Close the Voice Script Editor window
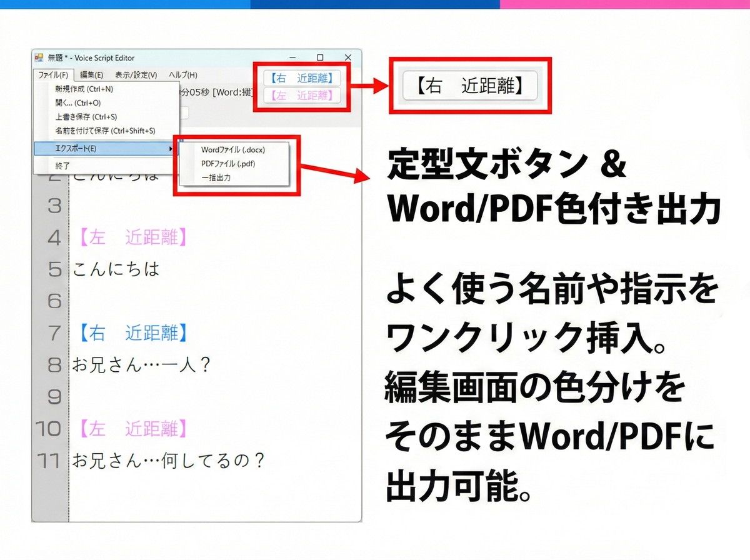The height and width of the screenshot is (560, 750). (x=348, y=57)
